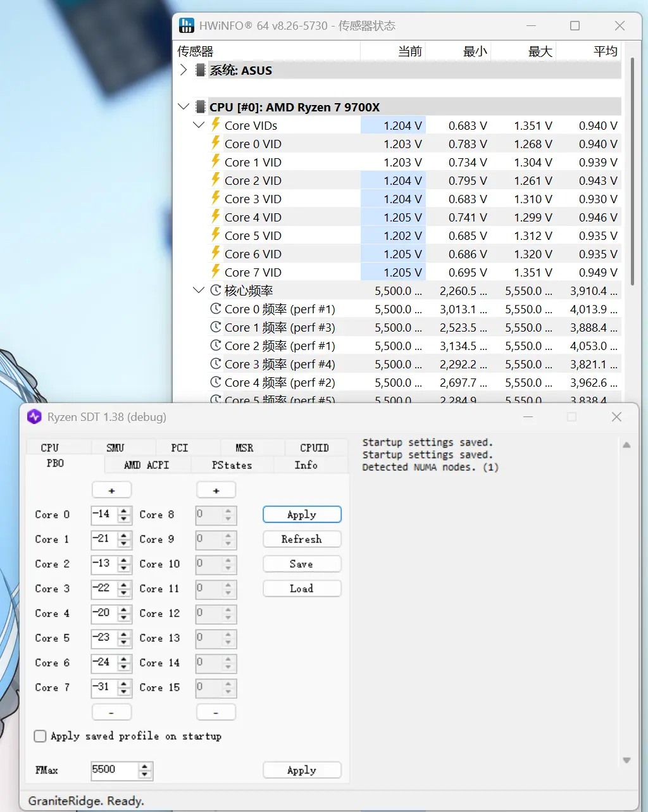Collapse the Core VIDs group

[x=199, y=125]
